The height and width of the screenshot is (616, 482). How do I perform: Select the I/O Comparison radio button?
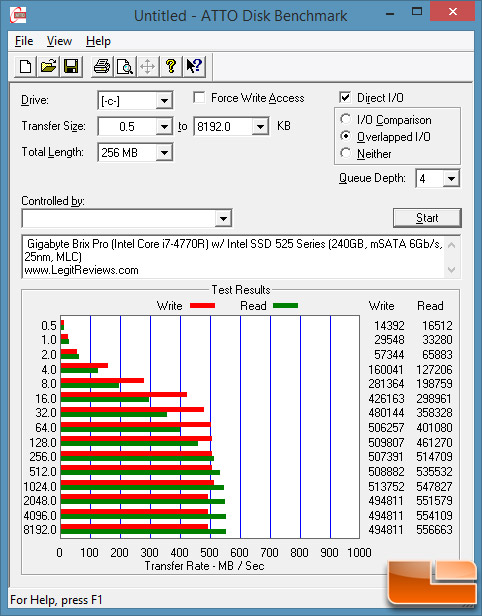346,119
